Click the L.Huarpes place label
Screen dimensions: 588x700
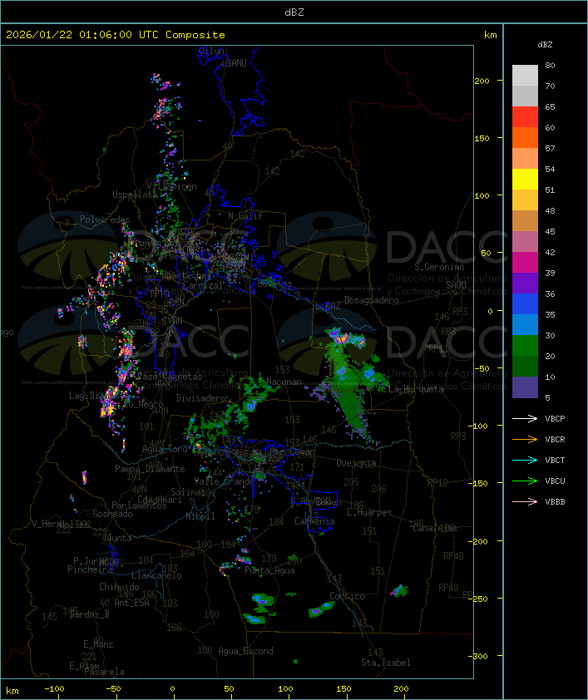[x=369, y=512]
